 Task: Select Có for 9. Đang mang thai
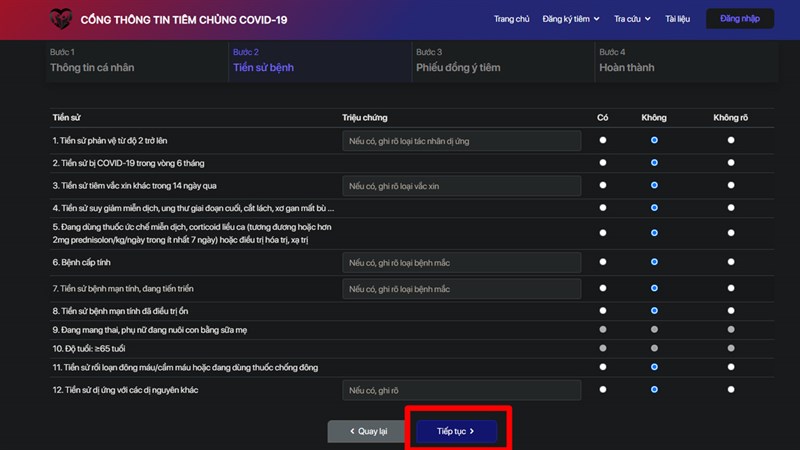pos(603,330)
